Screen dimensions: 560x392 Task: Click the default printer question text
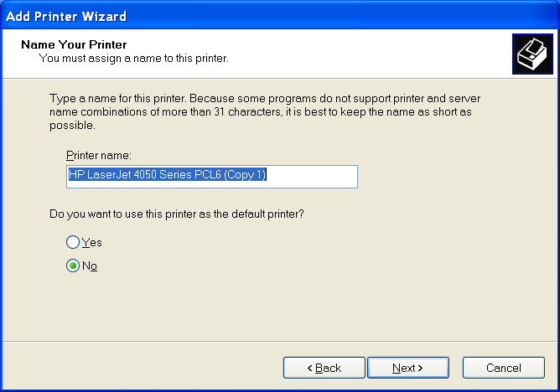pos(176,214)
